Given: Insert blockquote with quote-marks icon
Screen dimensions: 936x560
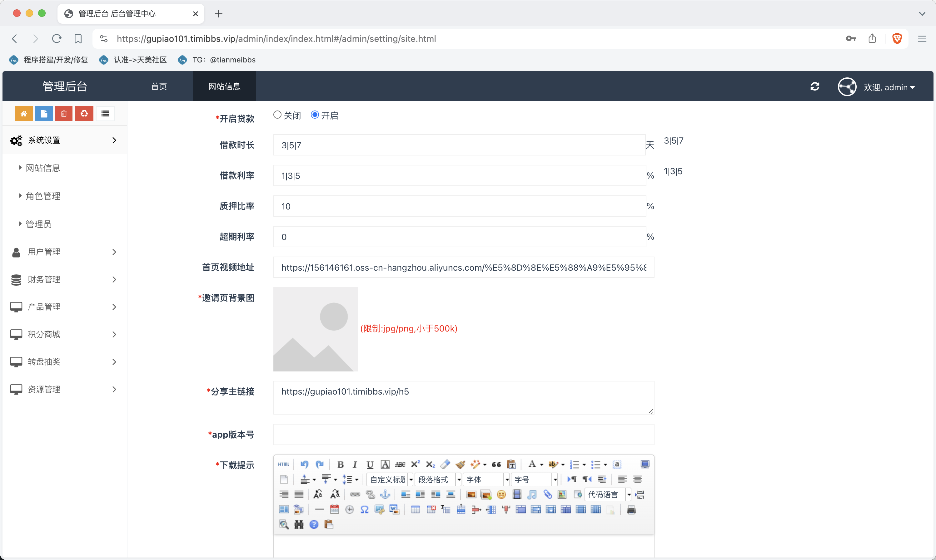Looking at the screenshot, I should (496, 464).
